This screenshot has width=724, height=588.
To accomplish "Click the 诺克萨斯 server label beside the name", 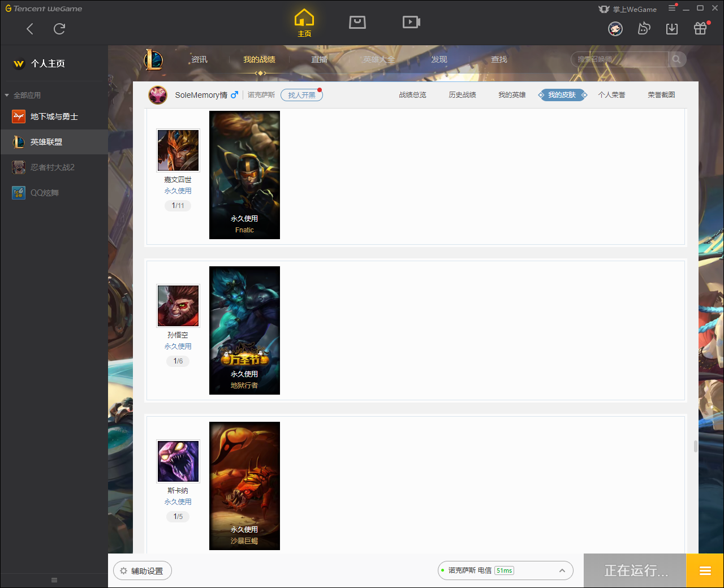I will point(261,95).
